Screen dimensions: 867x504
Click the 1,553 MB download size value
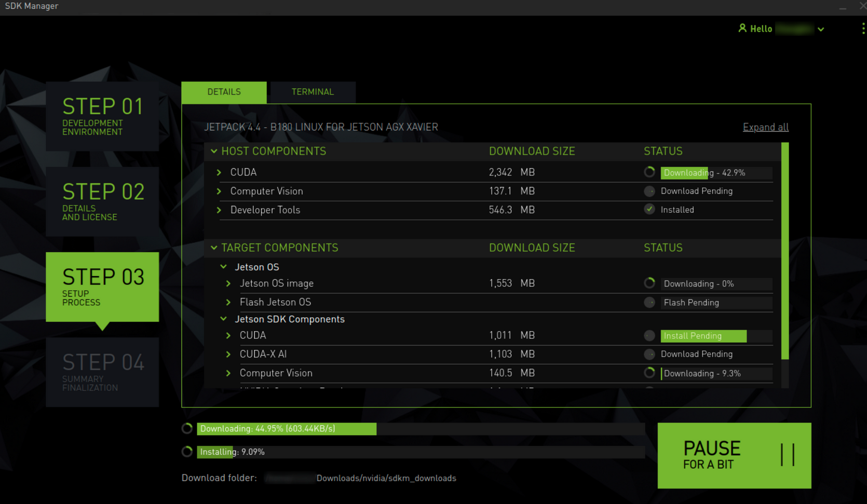click(512, 283)
